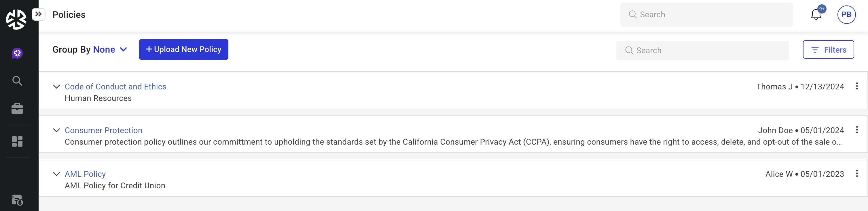Expand the Code of Conduct and Ethics row
Screen dimensions: 868x211
(x=57, y=87)
